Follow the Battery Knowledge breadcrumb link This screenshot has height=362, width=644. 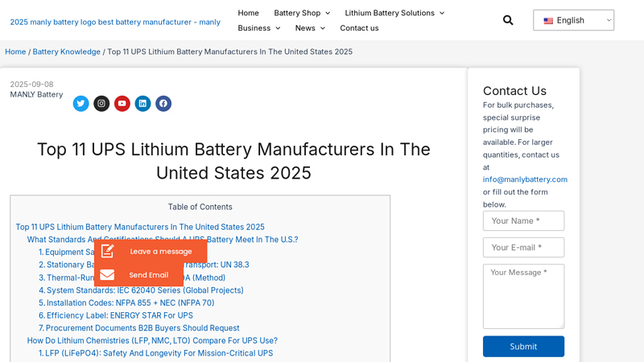(x=66, y=51)
